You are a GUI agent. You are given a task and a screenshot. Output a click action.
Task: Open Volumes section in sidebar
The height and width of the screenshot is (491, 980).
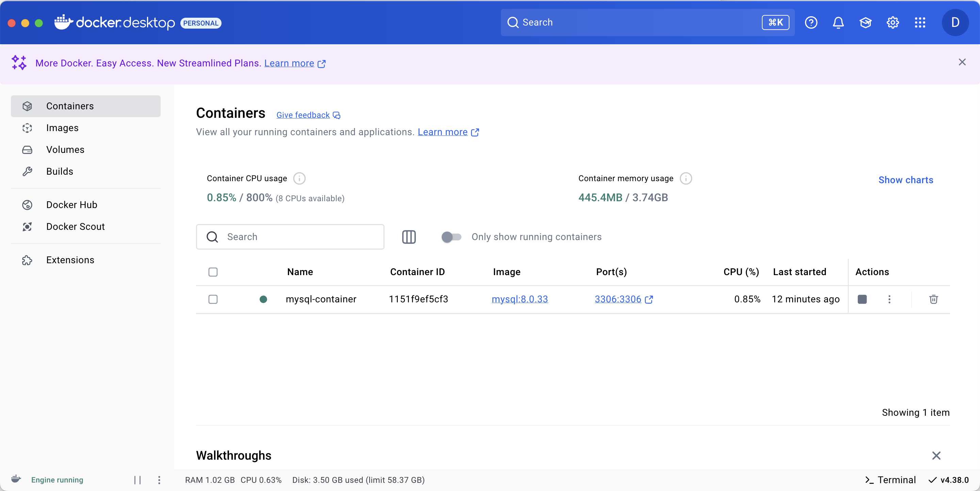[x=65, y=149]
